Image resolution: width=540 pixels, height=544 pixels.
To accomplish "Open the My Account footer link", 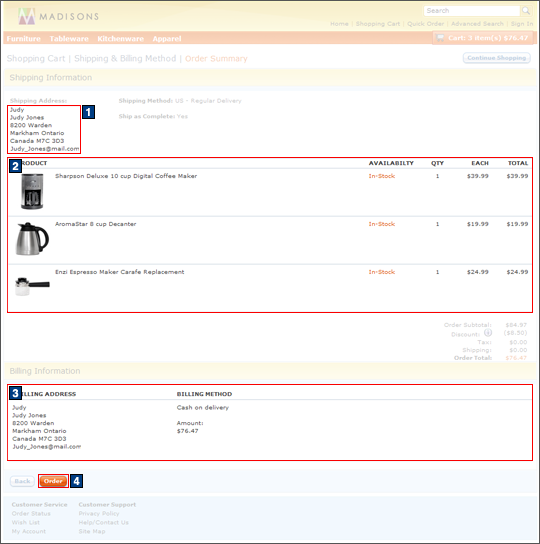I will click(x=28, y=532).
